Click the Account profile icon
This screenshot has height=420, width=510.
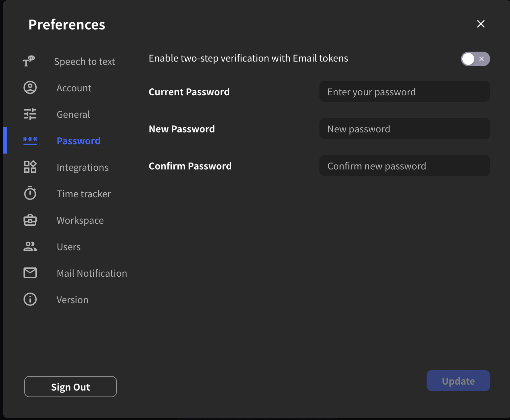pyautogui.click(x=30, y=87)
